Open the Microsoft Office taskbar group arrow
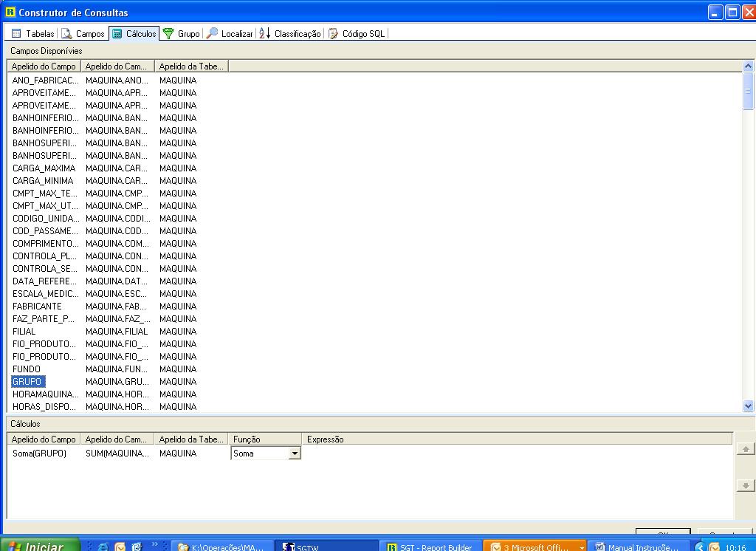Image resolution: width=756 pixels, height=551 pixels. (x=582, y=547)
